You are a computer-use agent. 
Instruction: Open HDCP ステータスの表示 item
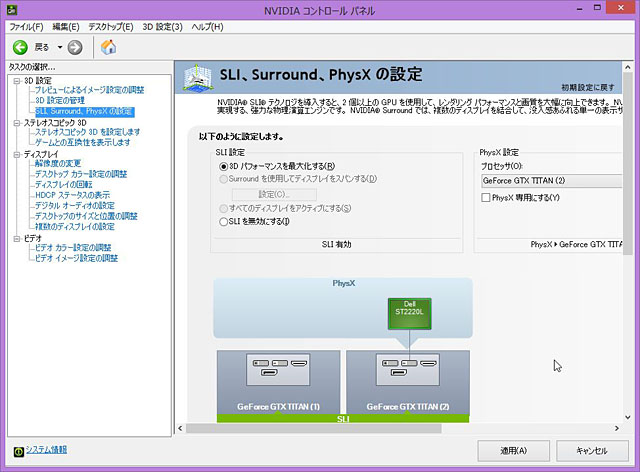tap(72, 195)
